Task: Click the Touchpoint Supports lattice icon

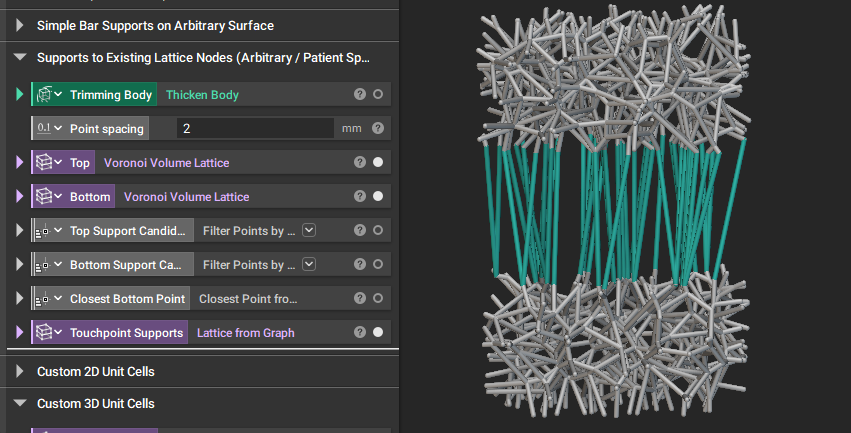Action: pos(45,333)
